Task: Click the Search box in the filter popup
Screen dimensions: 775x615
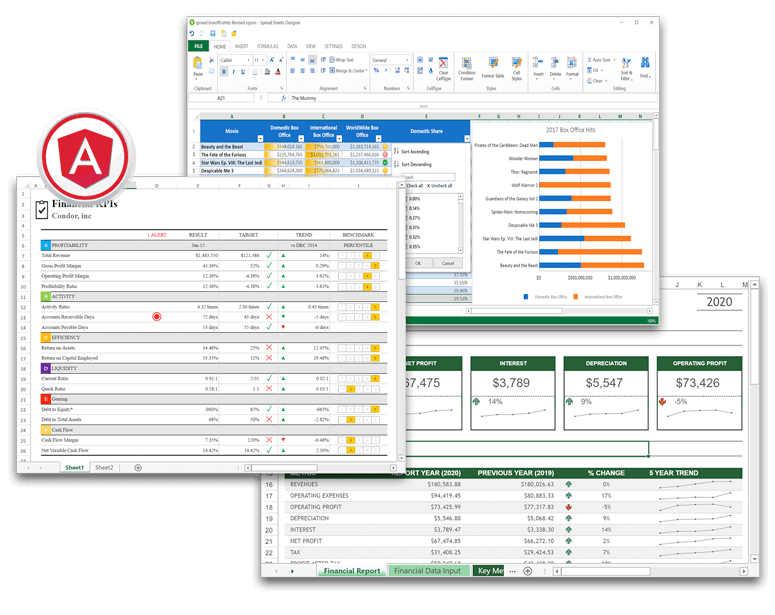Action: pyautogui.click(x=429, y=176)
